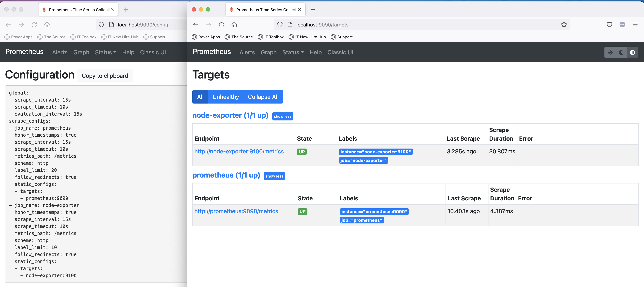Click back arrow in config browser window
Screen dimensions: 644x287
8,24
